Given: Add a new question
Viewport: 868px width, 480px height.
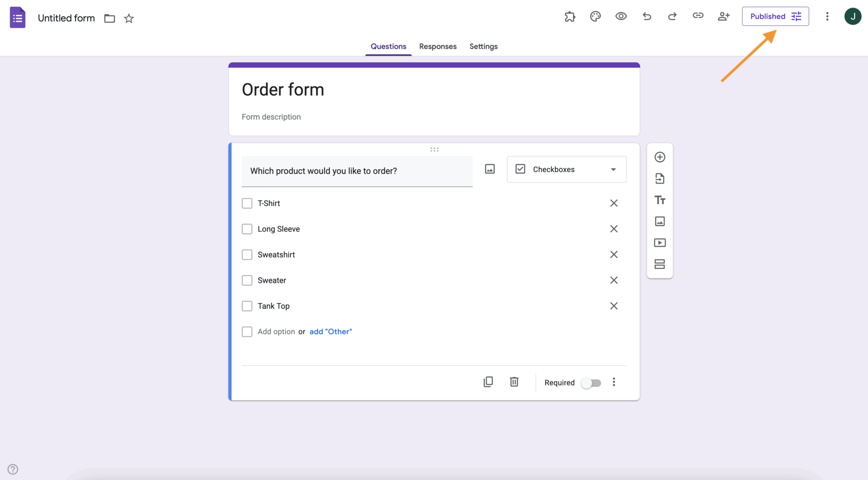Looking at the screenshot, I should coord(660,156).
